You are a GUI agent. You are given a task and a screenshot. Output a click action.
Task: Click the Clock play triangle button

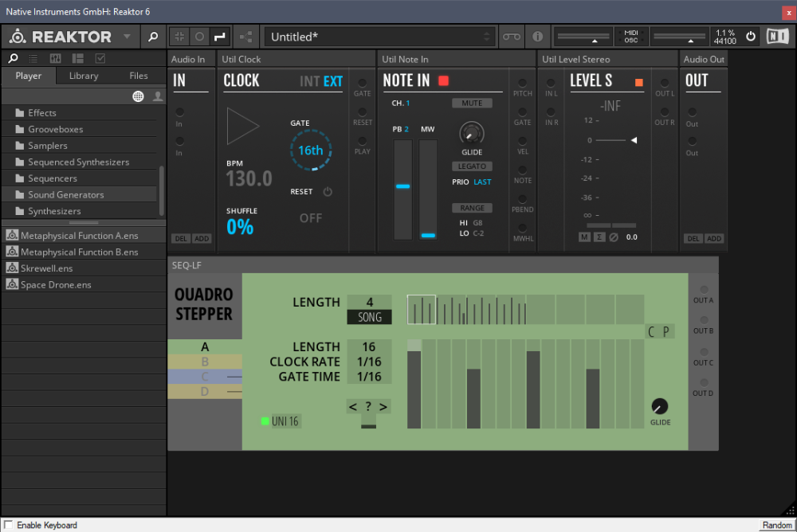coord(242,126)
